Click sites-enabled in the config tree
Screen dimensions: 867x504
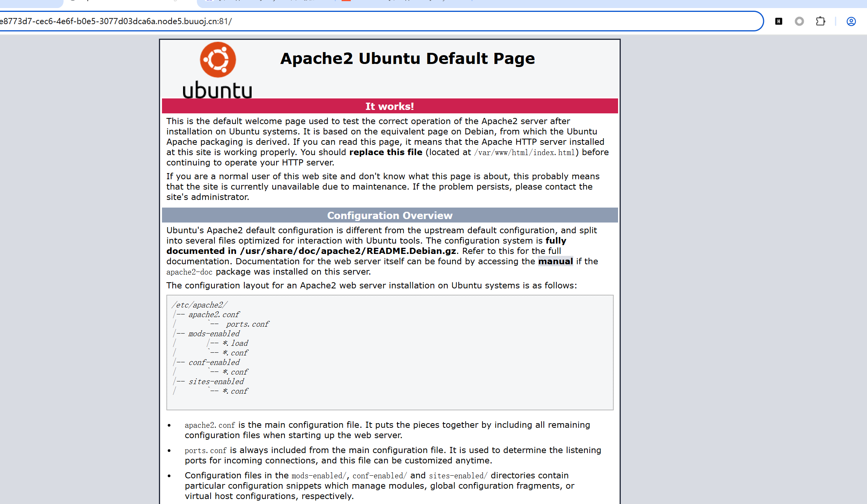point(216,382)
